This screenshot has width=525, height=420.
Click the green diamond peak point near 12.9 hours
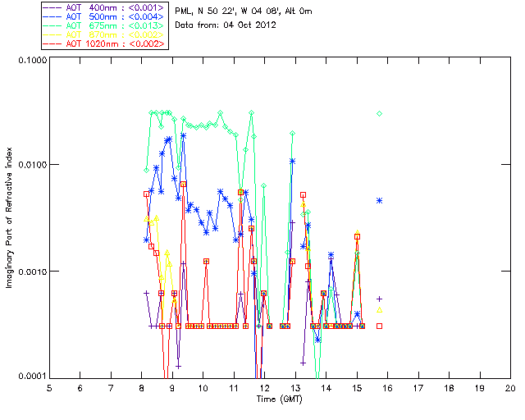pyautogui.click(x=293, y=134)
